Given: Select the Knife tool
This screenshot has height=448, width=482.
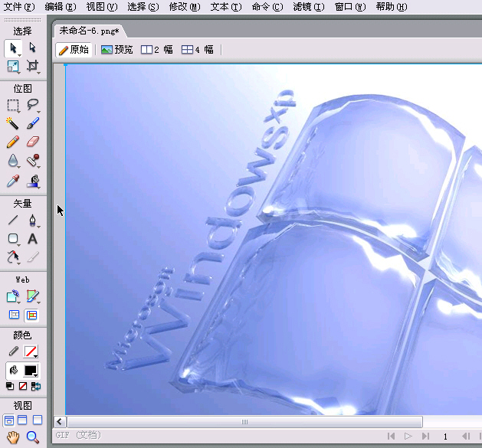Looking at the screenshot, I should 32,257.
